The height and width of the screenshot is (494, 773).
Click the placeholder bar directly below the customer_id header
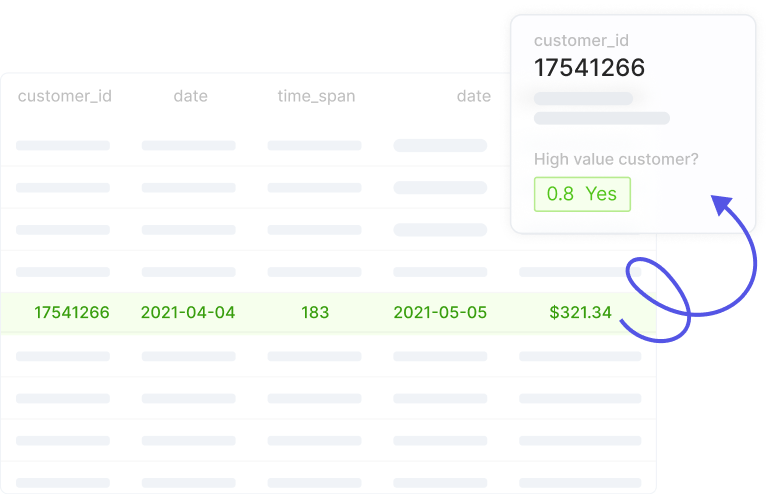tap(63, 145)
